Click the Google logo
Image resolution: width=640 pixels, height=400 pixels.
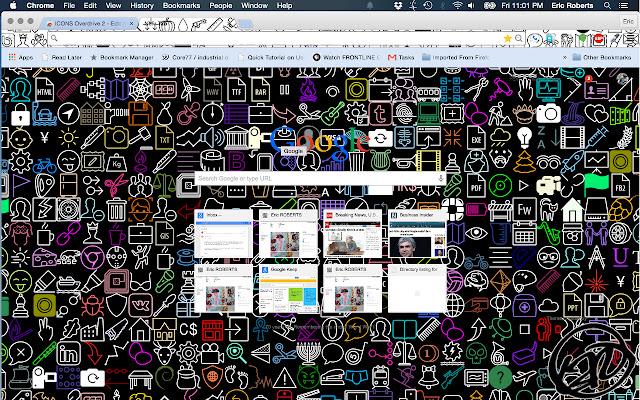pyautogui.click(x=320, y=144)
